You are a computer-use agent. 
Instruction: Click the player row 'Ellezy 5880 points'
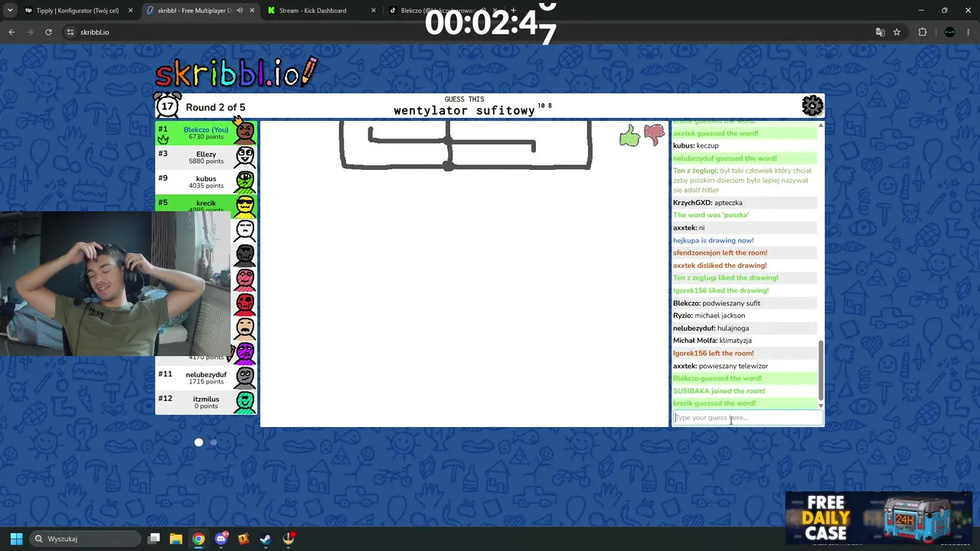[x=206, y=157]
